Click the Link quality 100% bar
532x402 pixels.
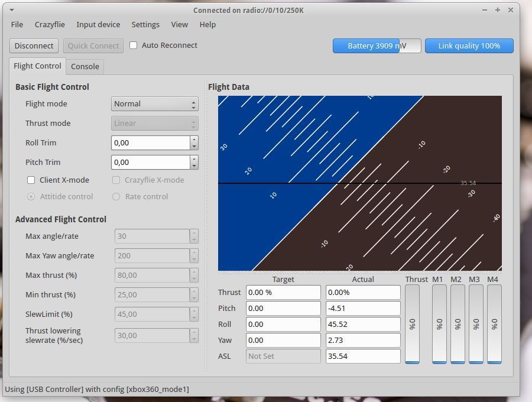[469, 46]
